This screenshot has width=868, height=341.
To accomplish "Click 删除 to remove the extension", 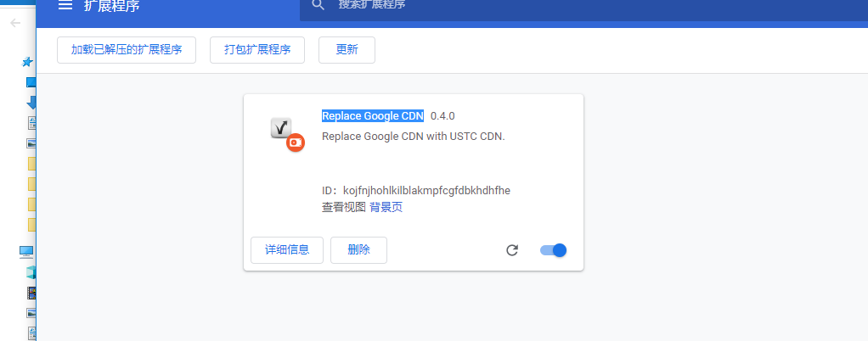I will pyautogui.click(x=358, y=249).
